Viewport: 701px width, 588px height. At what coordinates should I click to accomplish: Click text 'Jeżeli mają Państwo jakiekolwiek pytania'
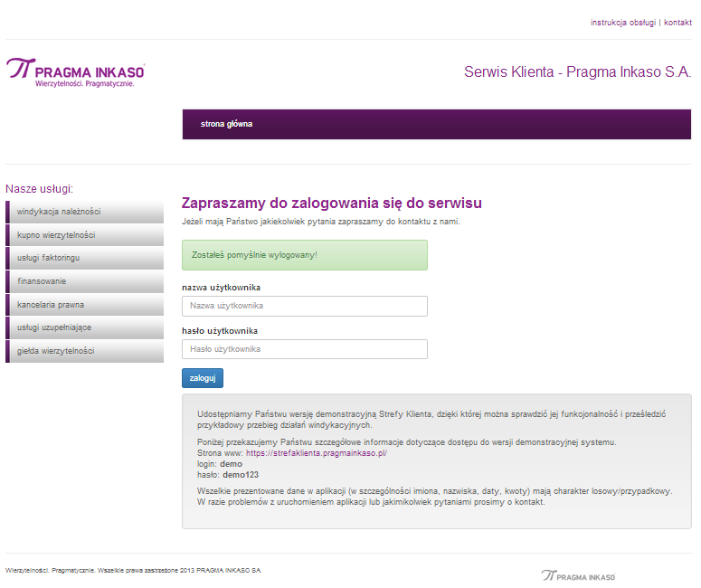[x=259, y=222]
